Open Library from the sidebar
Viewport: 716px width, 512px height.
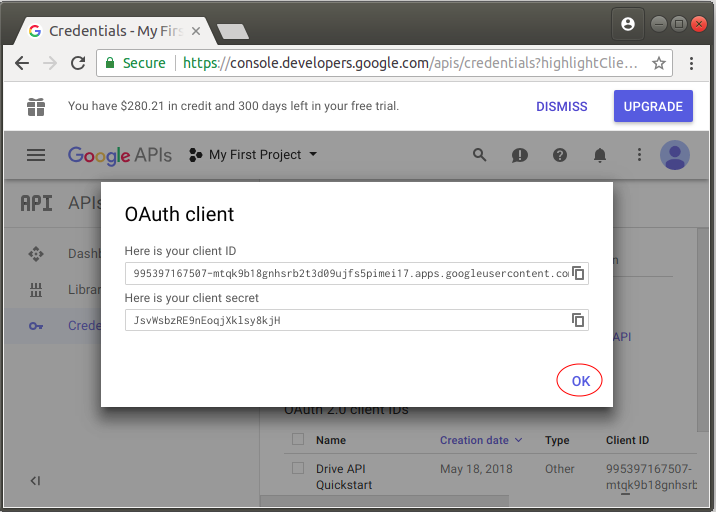pos(84,290)
